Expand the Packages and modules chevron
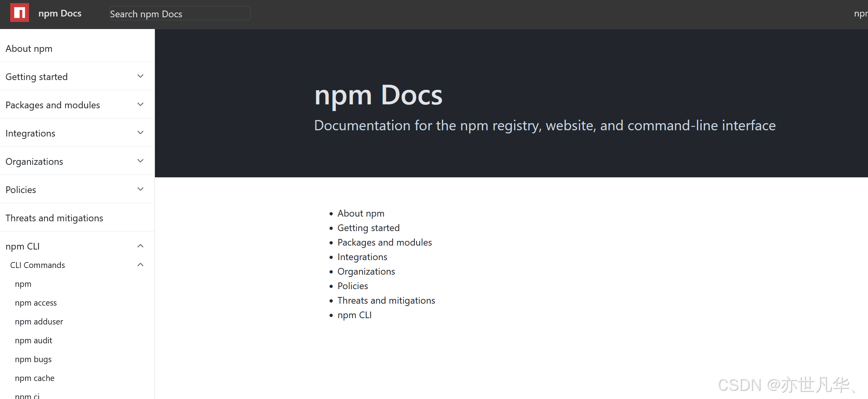868x399 pixels. pos(140,104)
